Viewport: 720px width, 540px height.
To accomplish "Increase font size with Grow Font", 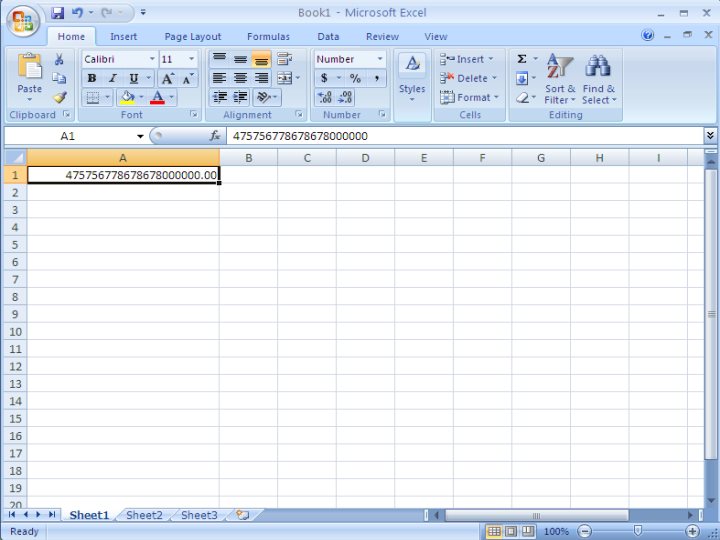I will pos(168,79).
